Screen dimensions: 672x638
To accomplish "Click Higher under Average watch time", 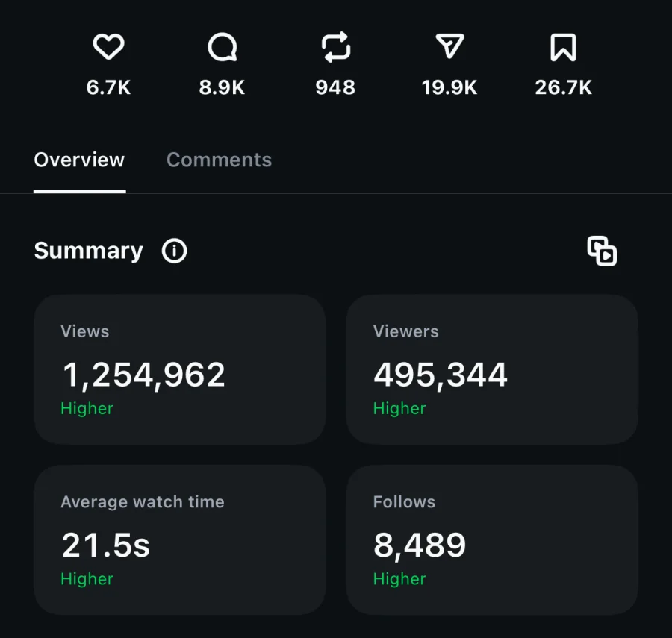I will pos(87,579).
